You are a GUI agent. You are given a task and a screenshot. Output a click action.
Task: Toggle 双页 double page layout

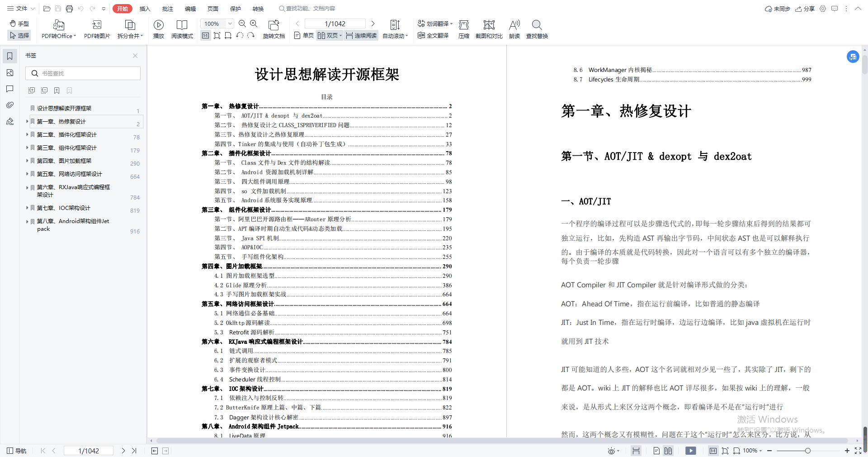(330, 35)
